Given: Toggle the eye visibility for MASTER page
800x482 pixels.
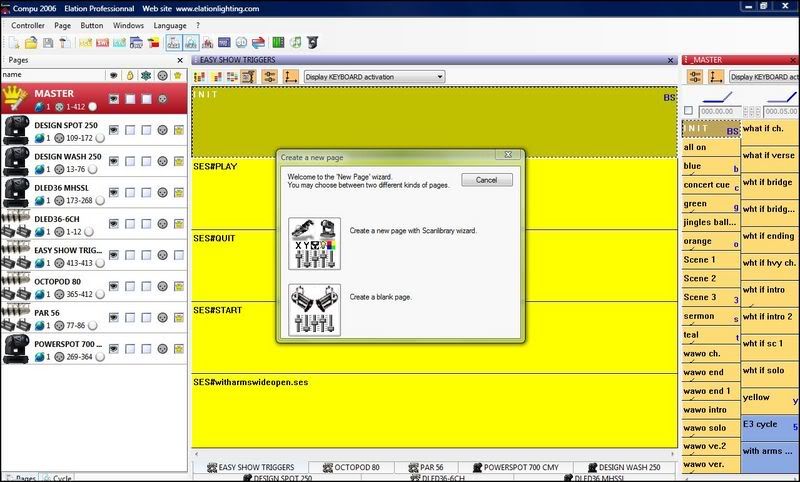Looking at the screenshot, I should pyautogui.click(x=114, y=98).
